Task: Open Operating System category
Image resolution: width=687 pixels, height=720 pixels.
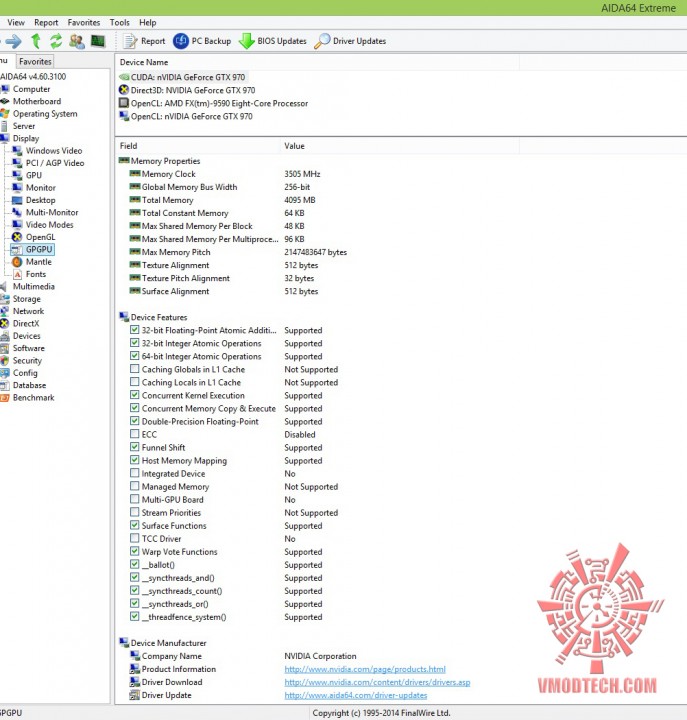Action: [45, 114]
